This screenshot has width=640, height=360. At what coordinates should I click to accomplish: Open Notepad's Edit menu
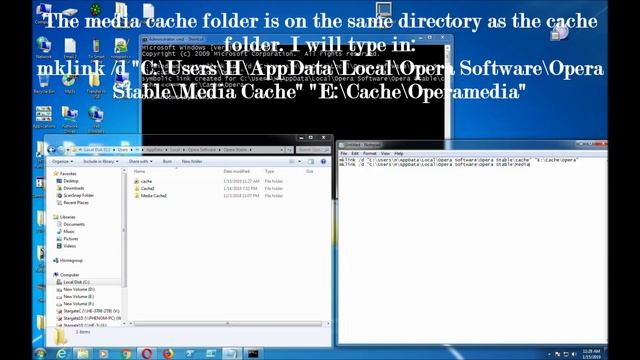tap(355, 153)
